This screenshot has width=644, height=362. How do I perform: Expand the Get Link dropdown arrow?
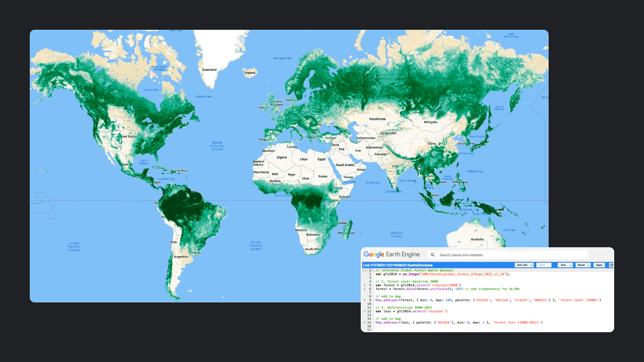tap(531, 265)
